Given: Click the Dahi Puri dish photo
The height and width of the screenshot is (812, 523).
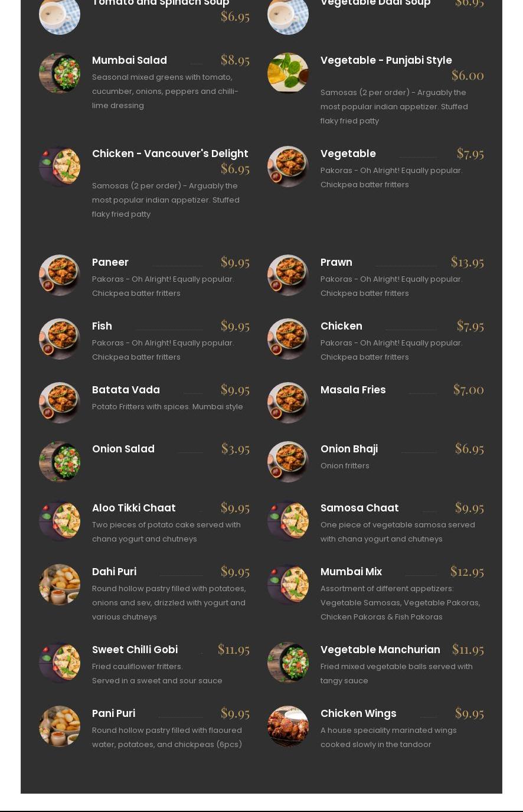Looking at the screenshot, I should [60, 585].
